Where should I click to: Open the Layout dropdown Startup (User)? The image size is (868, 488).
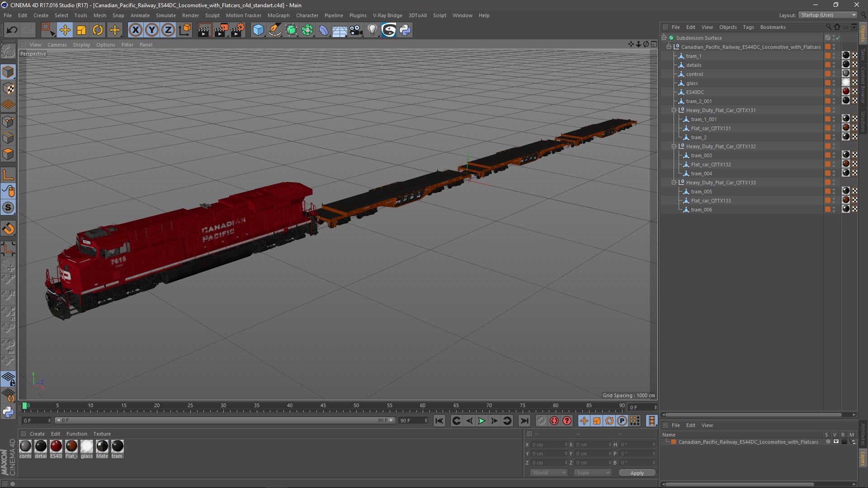(828, 15)
